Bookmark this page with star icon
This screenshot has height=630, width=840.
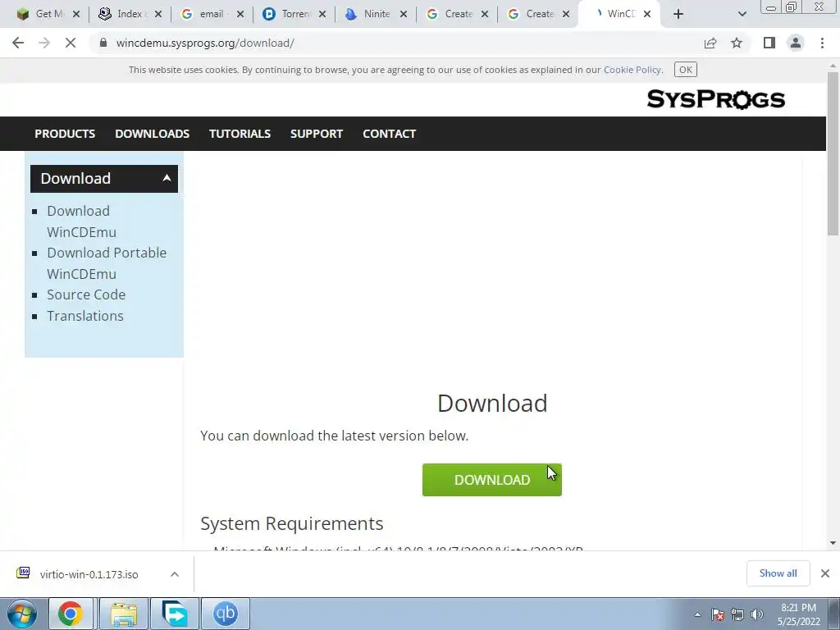pyautogui.click(x=737, y=43)
